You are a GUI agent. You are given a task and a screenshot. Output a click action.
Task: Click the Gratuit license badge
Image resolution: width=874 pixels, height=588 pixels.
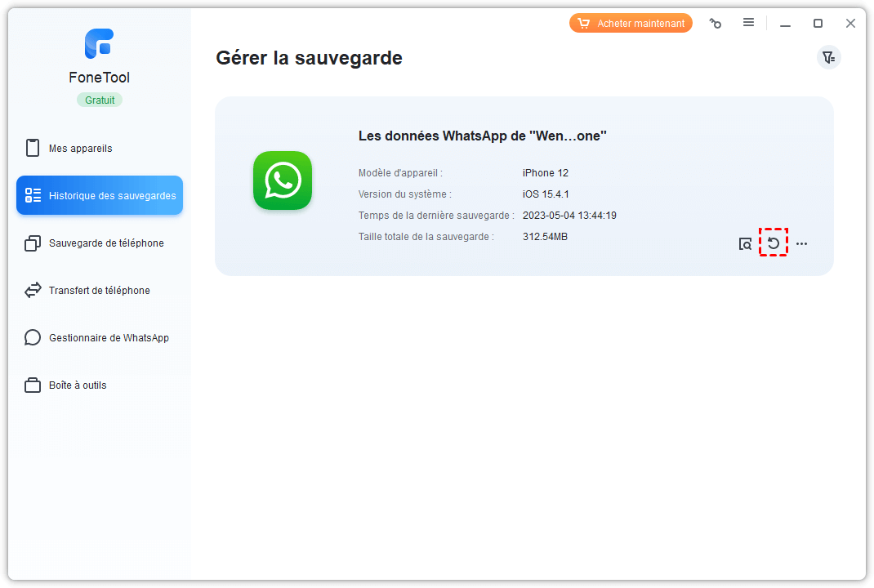[100, 100]
